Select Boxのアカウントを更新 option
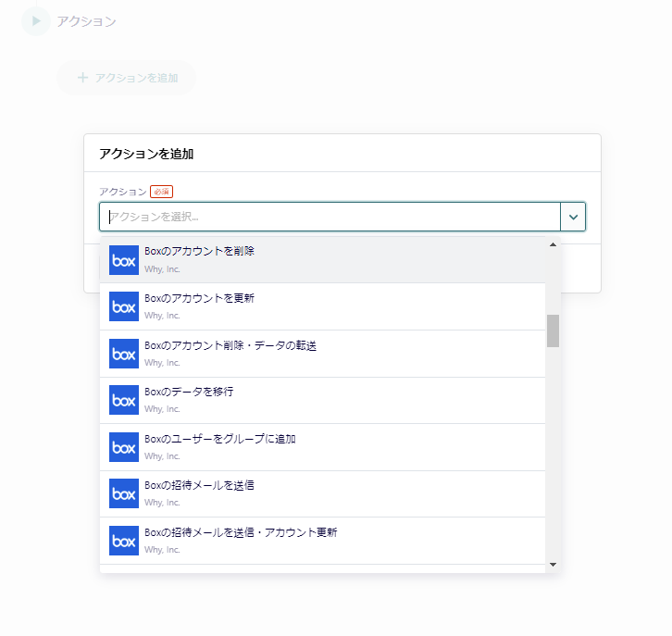This screenshot has width=672, height=636. (x=322, y=306)
